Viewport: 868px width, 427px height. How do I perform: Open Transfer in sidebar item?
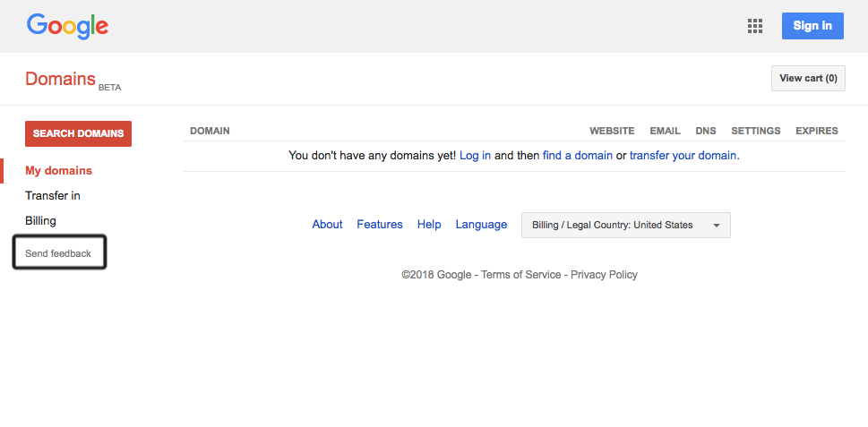tap(53, 196)
